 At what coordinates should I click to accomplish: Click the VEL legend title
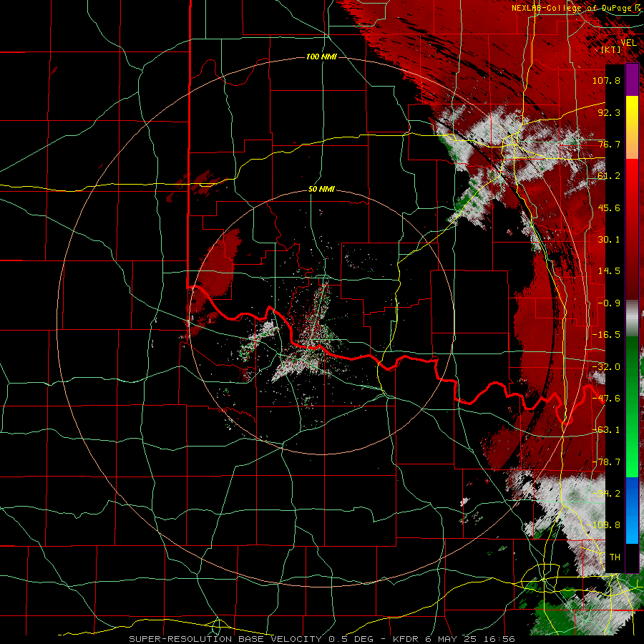[628, 43]
